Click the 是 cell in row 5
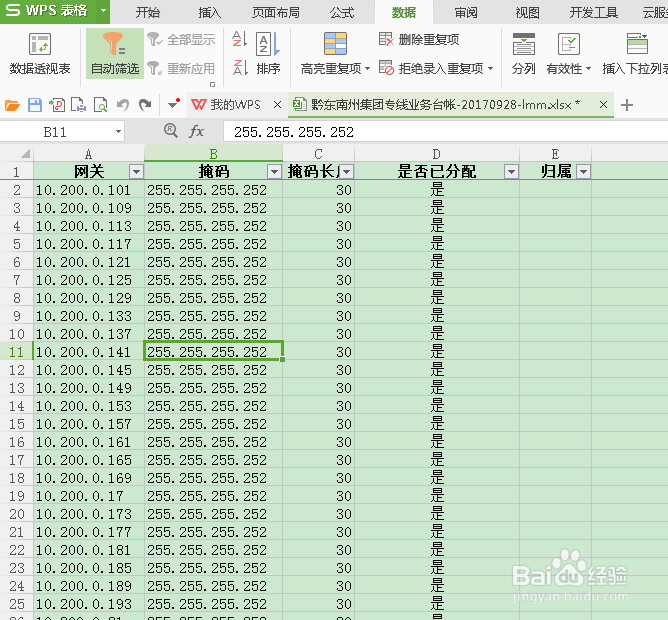This screenshot has width=668, height=620. pos(437,244)
